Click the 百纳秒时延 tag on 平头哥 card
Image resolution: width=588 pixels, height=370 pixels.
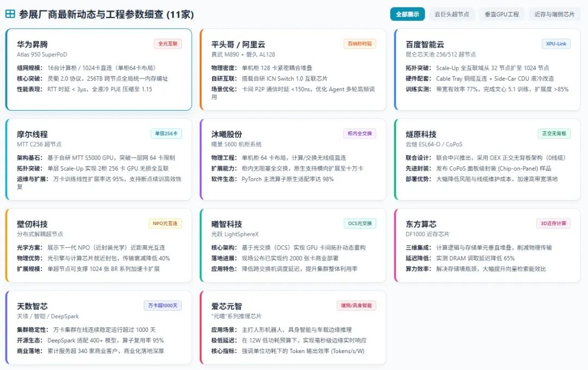(360, 44)
